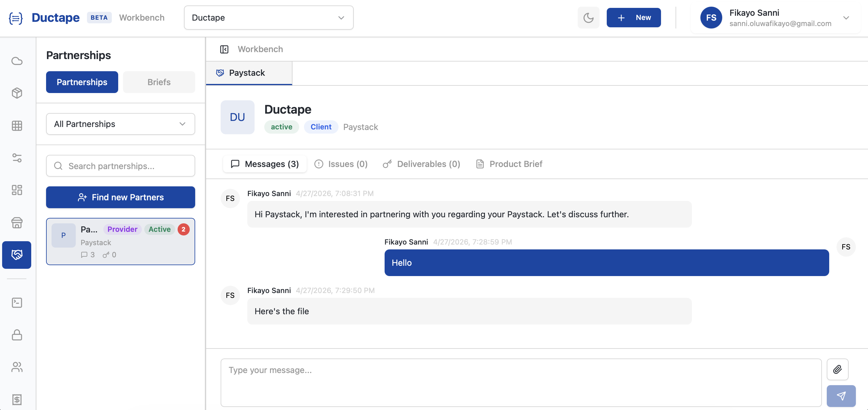The image size is (868, 410).
Task: Click FS avatar beside Here's the file
Action: point(230,295)
